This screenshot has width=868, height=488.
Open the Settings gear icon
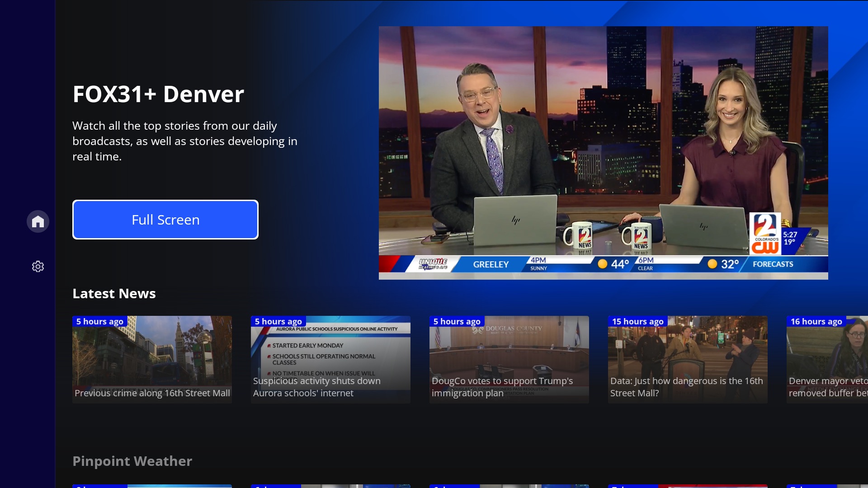(38, 267)
